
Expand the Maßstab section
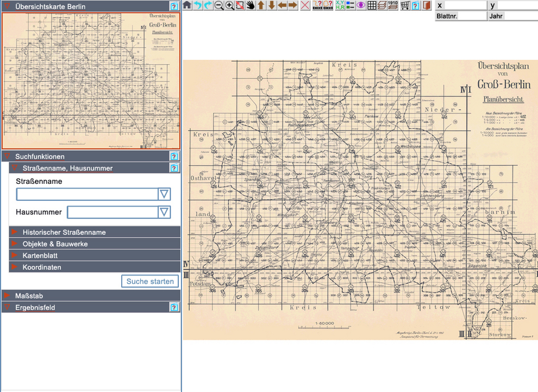point(29,296)
